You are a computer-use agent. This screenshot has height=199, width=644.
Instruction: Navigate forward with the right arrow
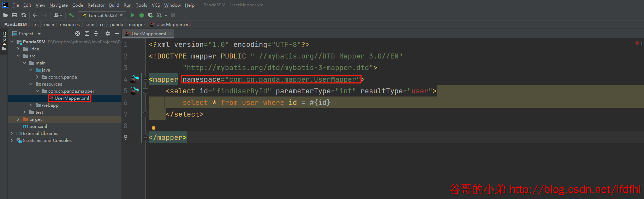coord(44,15)
